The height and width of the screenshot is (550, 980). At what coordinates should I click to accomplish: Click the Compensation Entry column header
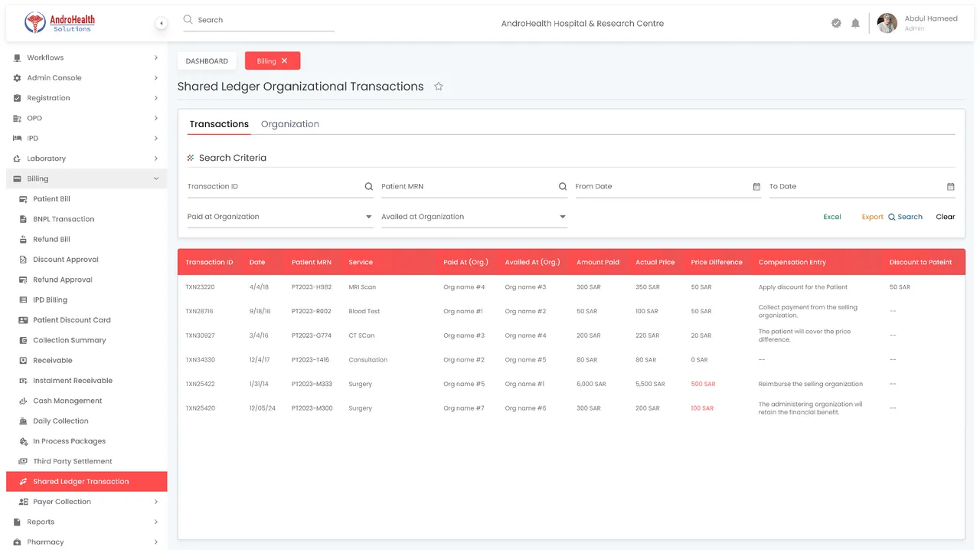[x=792, y=262]
